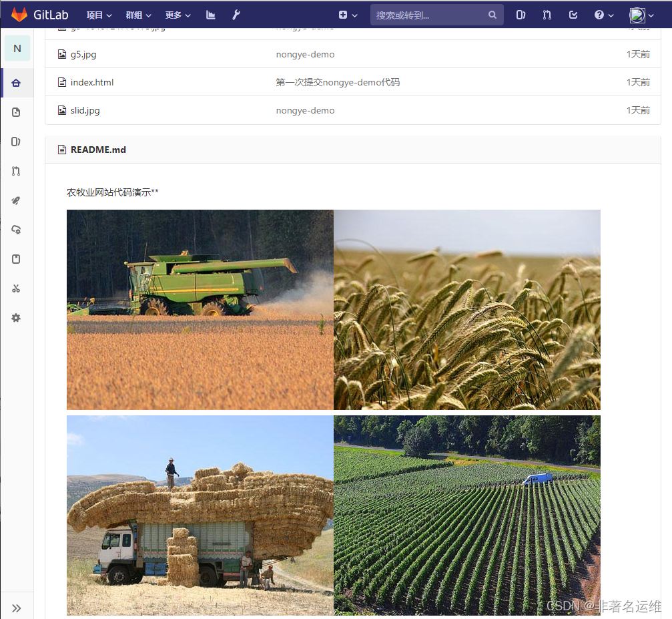Screen dimensions: 672x619
Task: Open nongye-demo commit for slid.jpg
Action: [305, 111]
